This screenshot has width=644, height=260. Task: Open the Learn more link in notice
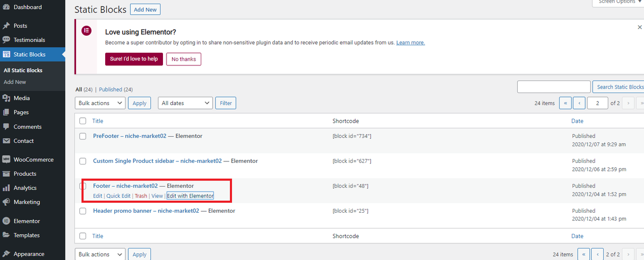pyautogui.click(x=411, y=43)
